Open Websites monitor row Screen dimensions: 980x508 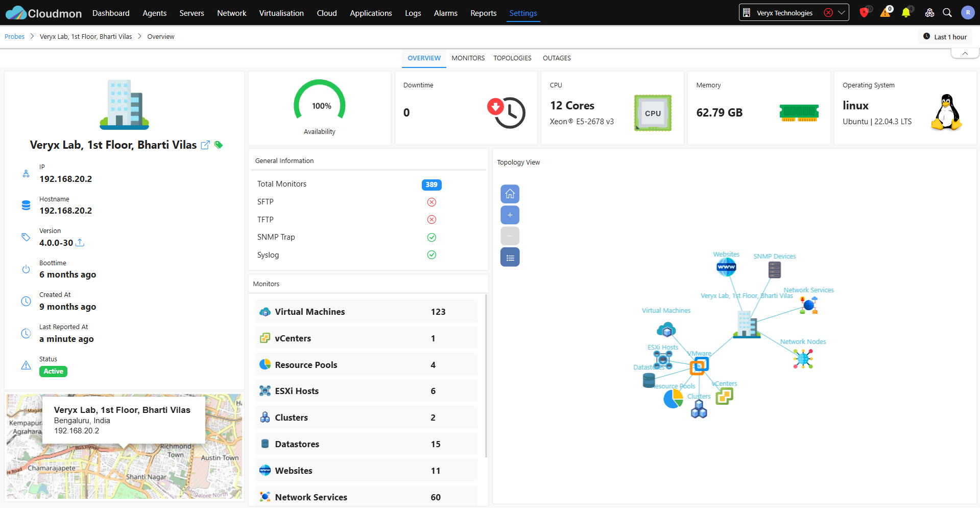pos(366,471)
